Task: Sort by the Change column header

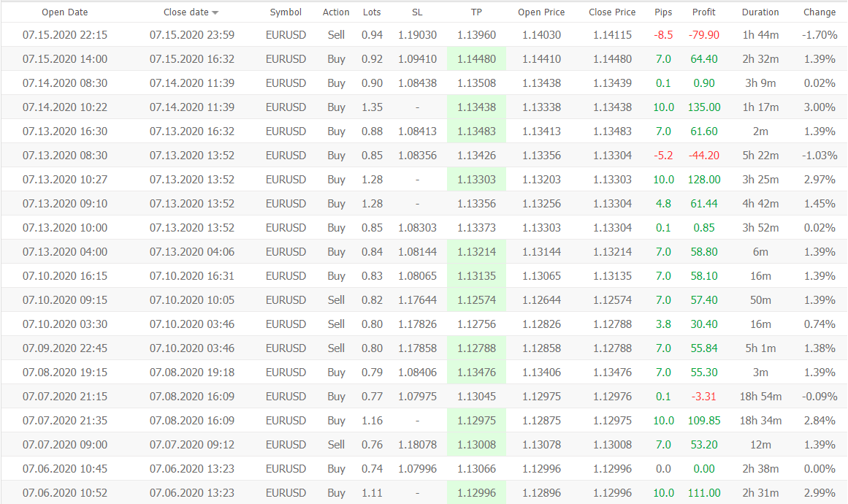Action: click(x=820, y=12)
